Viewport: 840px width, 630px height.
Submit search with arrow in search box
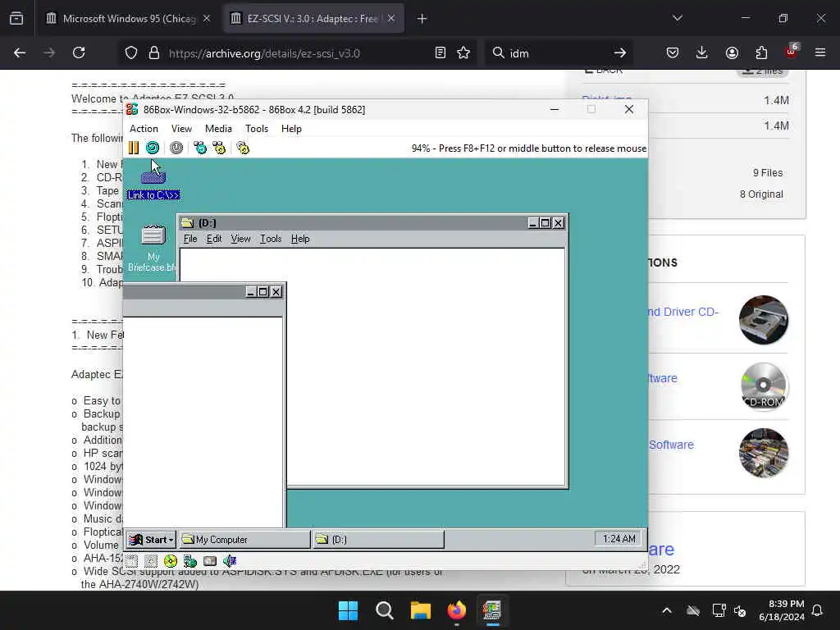[620, 53]
